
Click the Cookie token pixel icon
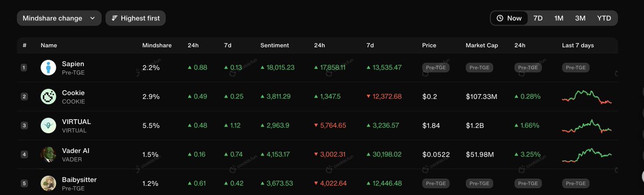pyautogui.click(x=48, y=97)
